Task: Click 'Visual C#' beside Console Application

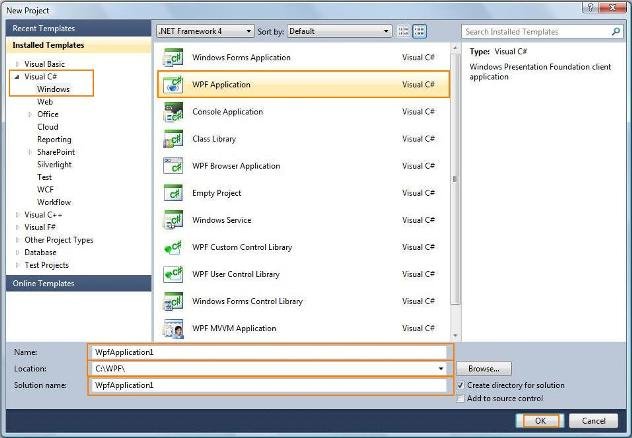Action: coord(418,112)
